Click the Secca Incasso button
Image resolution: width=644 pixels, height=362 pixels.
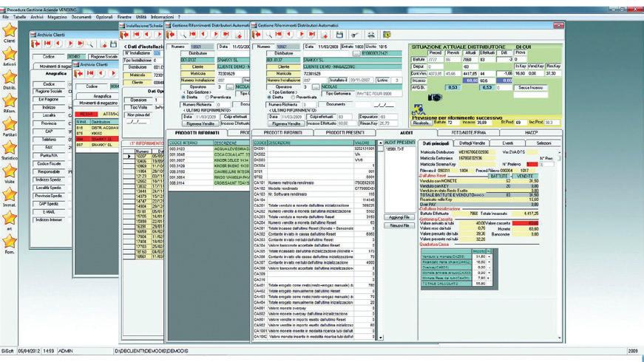tap(530, 87)
